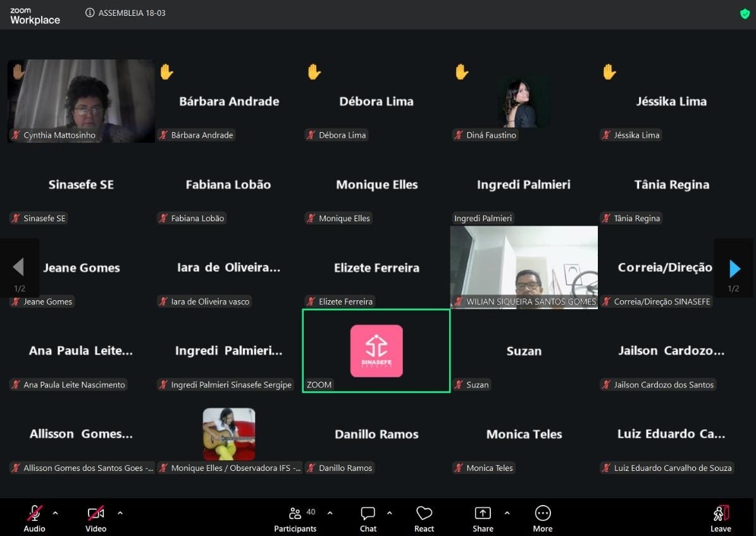Go to previous participants page
This screenshot has width=756, height=536.
coord(18,267)
